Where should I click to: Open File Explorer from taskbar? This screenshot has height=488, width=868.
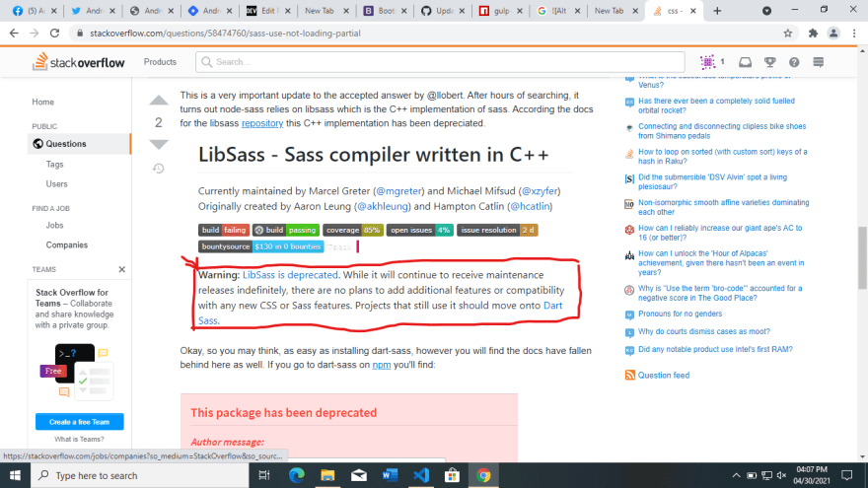[x=327, y=475]
